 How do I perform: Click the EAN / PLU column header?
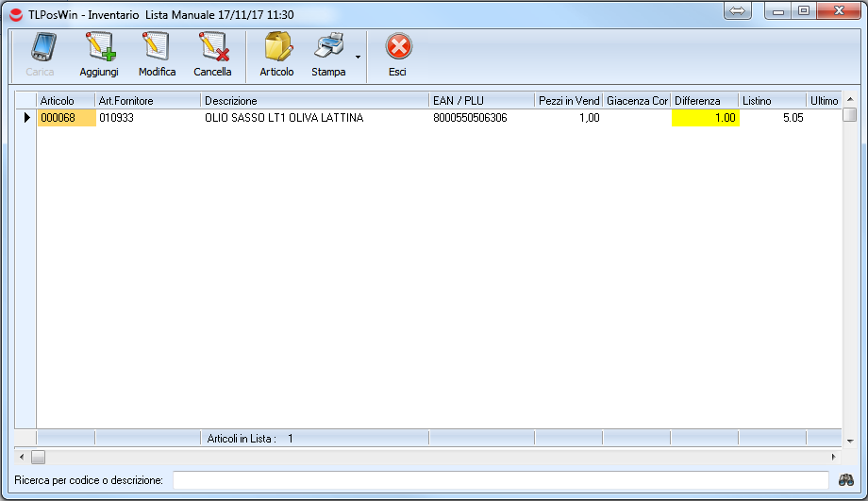481,101
